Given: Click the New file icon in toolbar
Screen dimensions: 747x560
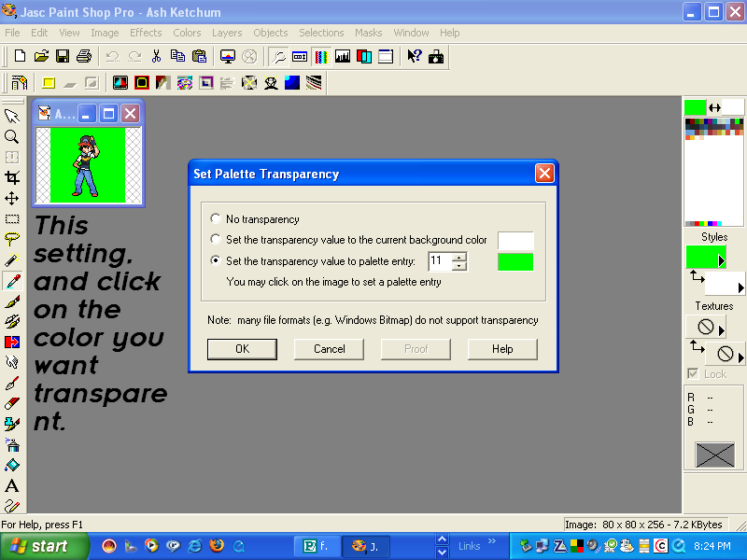Looking at the screenshot, I should coord(20,56).
